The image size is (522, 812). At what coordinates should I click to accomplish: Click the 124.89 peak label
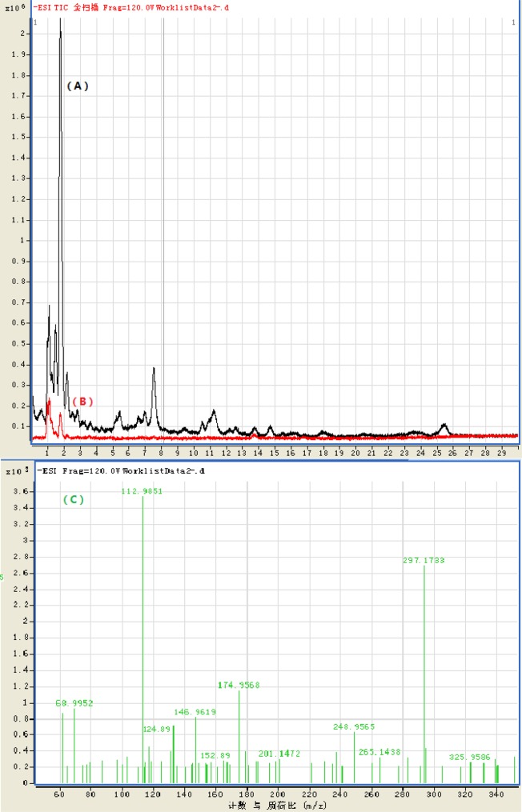tap(157, 729)
